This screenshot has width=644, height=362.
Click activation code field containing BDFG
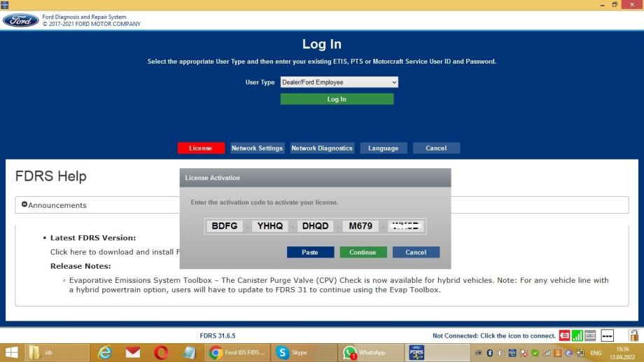coord(224,226)
